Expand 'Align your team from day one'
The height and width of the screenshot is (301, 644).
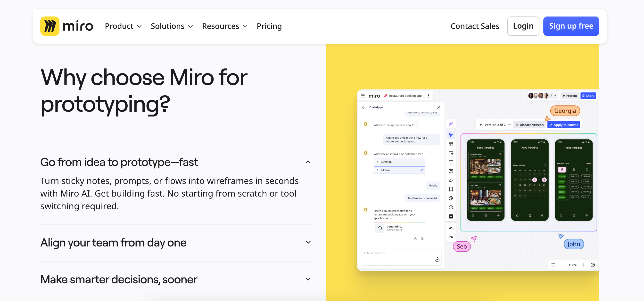tap(308, 242)
